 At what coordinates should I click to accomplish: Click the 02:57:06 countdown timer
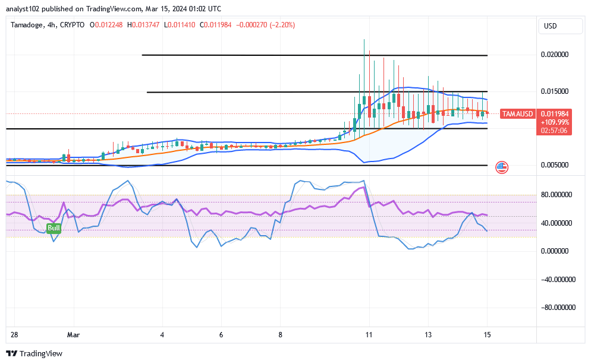click(555, 131)
